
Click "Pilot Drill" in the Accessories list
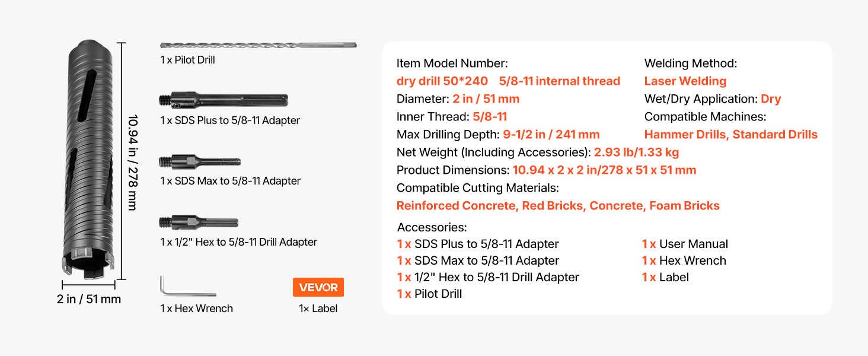pyautogui.click(x=438, y=294)
